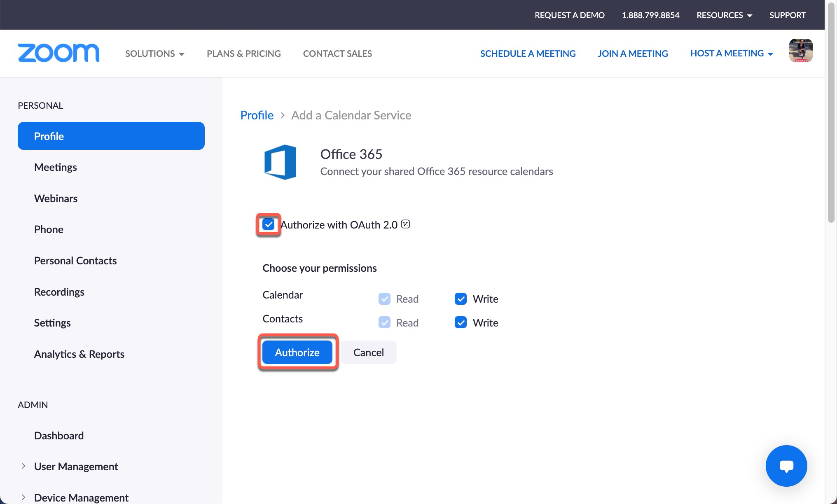837x504 pixels.
Task: Click Schedule a Meeting link
Action: 528,54
